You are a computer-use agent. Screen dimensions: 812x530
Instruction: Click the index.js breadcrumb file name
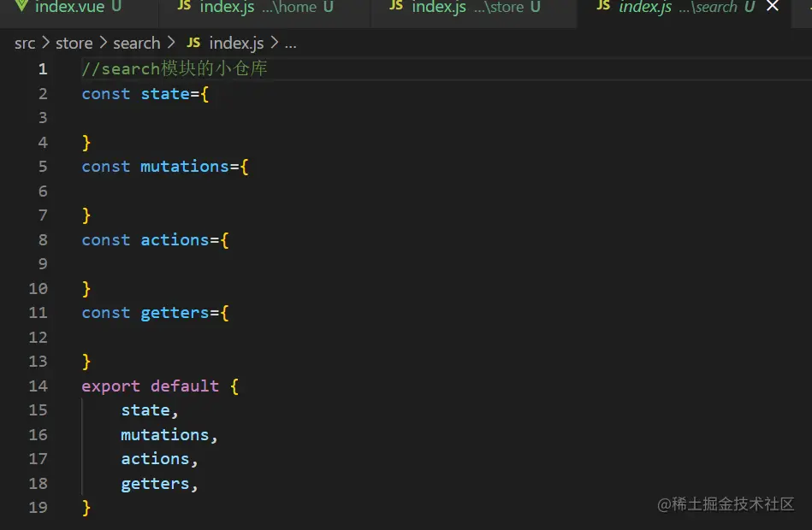[236, 44]
